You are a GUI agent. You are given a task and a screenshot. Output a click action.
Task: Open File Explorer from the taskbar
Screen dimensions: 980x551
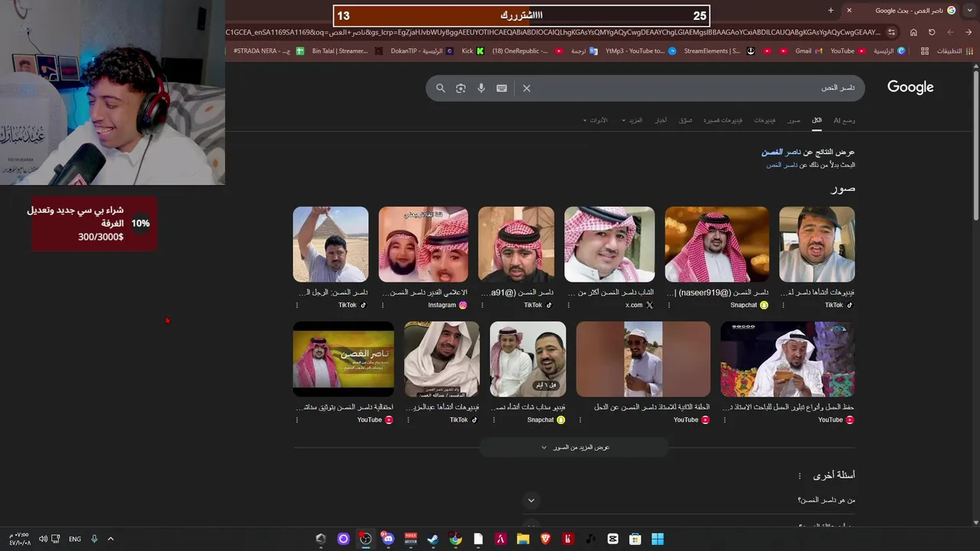click(x=523, y=539)
